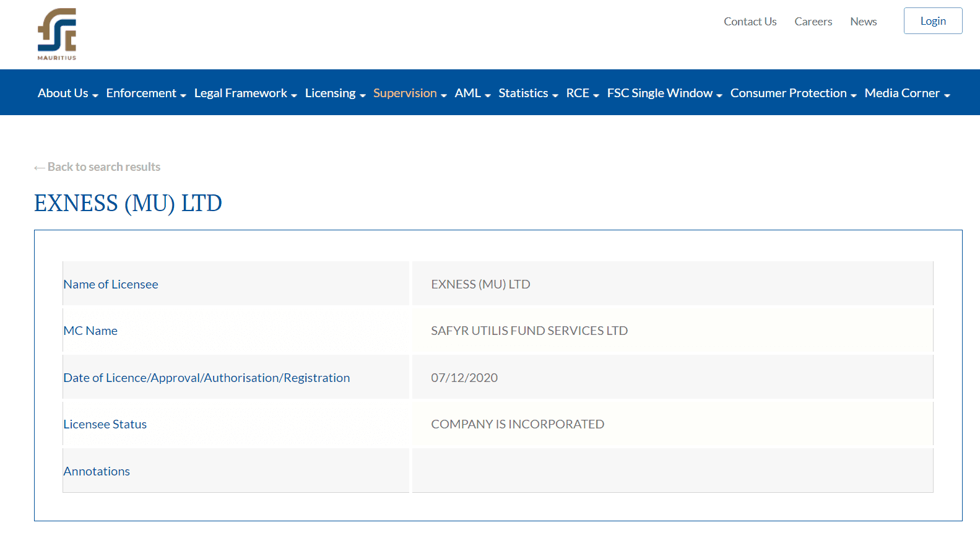This screenshot has width=980, height=538.
Task: Open the Contact Us page
Action: 750,22
